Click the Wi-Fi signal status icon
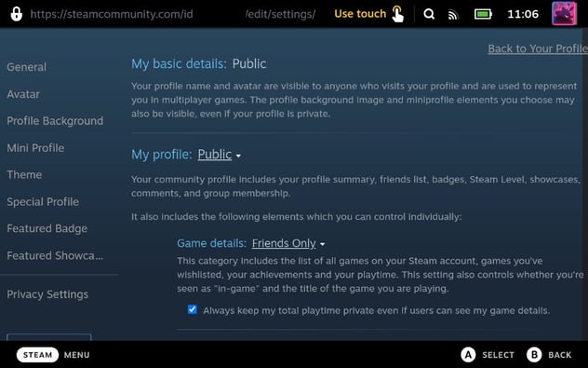The height and width of the screenshot is (368, 588). pos(453,15)
